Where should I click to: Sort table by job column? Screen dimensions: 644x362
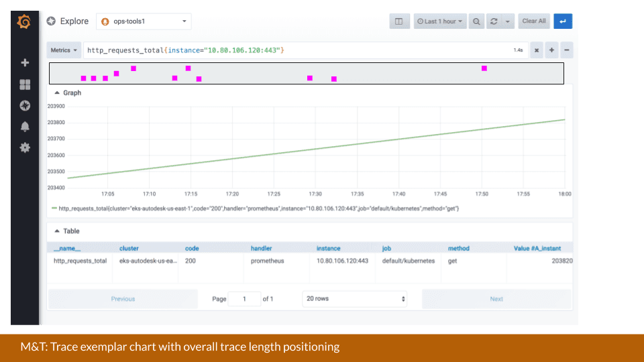coord(386,248)
